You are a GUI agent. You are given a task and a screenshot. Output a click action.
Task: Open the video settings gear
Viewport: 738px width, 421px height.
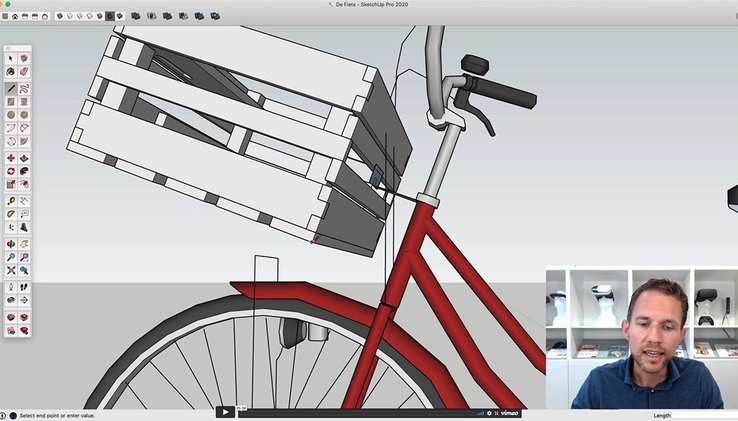[x=489, y=412]
